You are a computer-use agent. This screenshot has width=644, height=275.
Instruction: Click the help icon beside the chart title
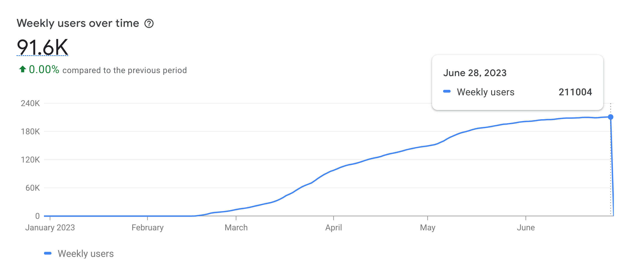point(149,24)
